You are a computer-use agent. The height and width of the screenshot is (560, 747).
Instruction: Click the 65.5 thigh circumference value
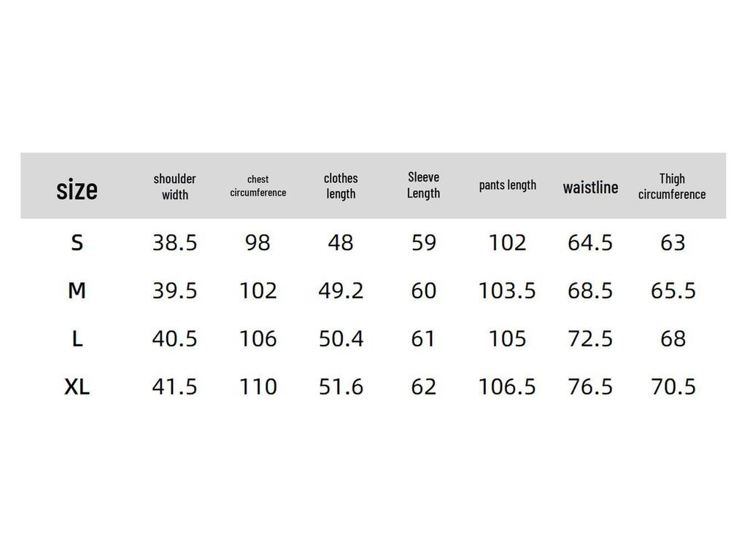[x=673, y=291]
